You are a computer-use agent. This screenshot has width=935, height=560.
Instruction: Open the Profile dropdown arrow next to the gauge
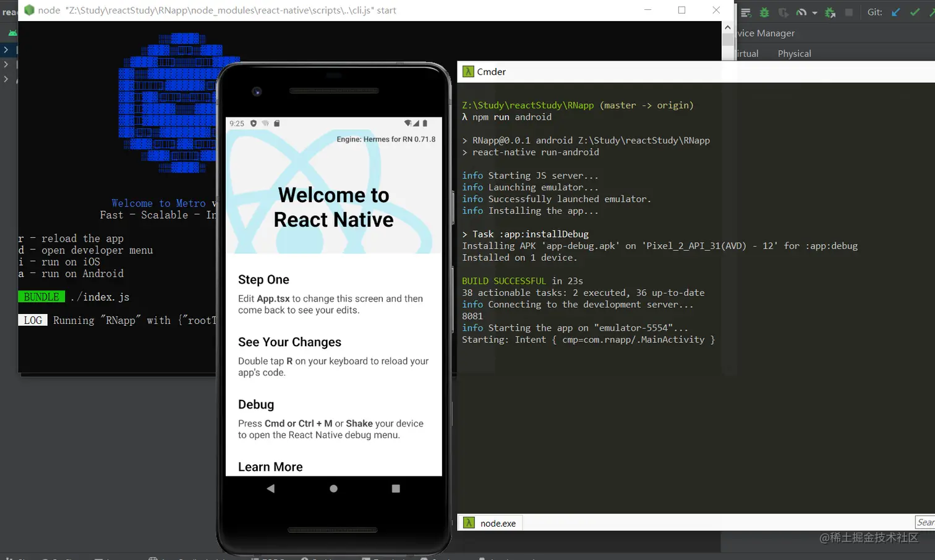tap(814, 13)
